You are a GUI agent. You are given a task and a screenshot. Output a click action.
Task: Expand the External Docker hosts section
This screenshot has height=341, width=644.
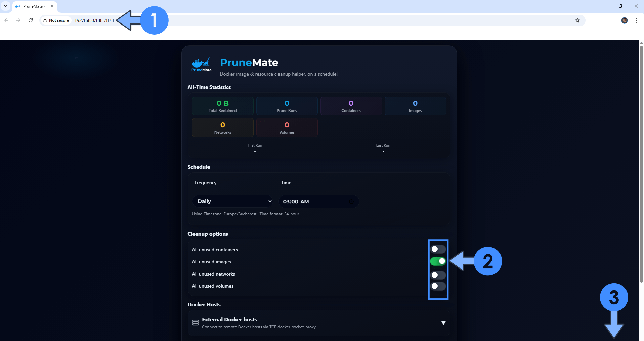443,323
